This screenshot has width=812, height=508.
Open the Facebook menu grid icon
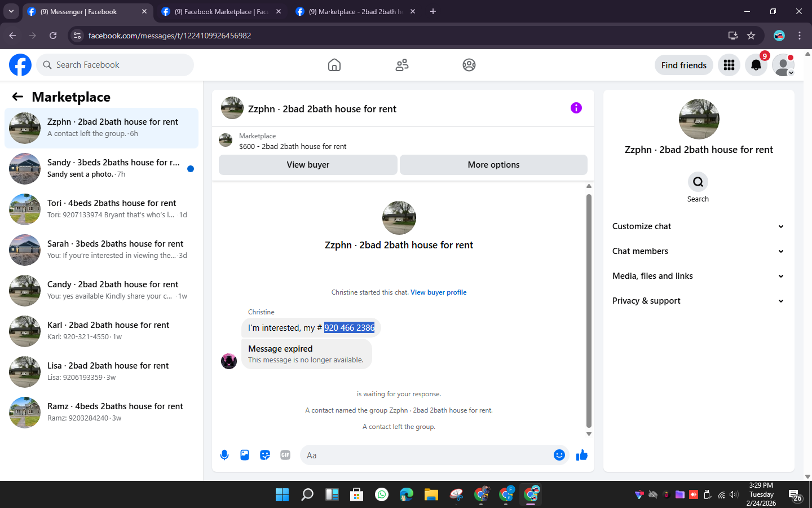point(729,65)
